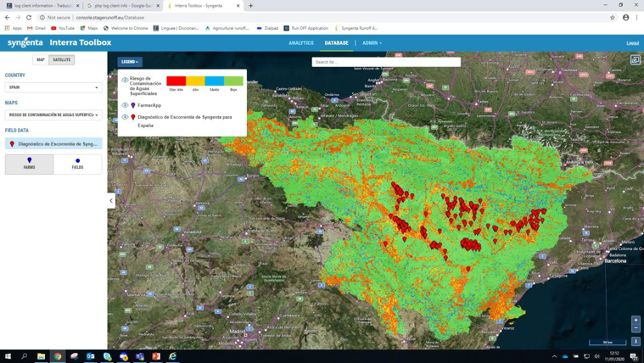644x363 pixels.
Task: Expand the ADMIN dropdown menu
Action: pyautogui.click(x=372, y=43)
